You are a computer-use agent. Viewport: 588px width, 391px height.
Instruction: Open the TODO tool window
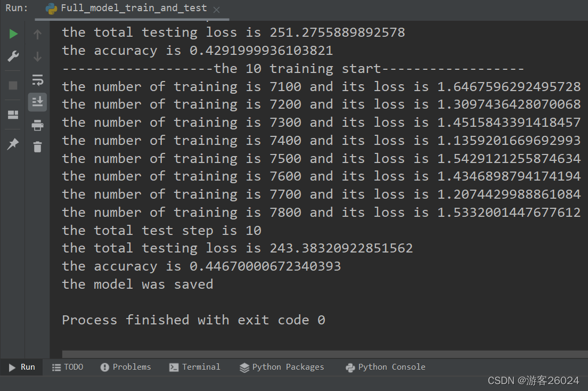[68, 367]
